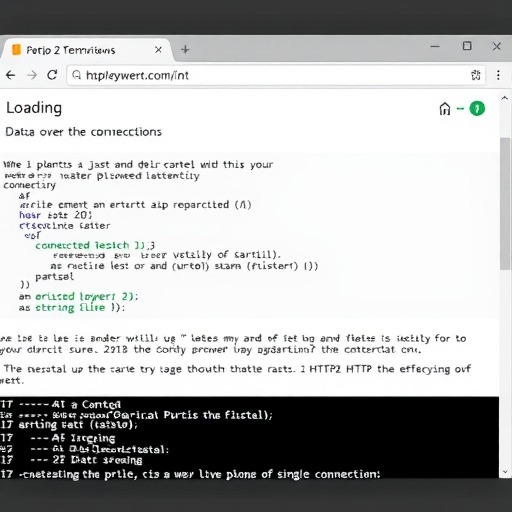This screenshot has height=512, width=512.
Task: Close the Perio 2 Temritens tab
Action: (158, 50)
